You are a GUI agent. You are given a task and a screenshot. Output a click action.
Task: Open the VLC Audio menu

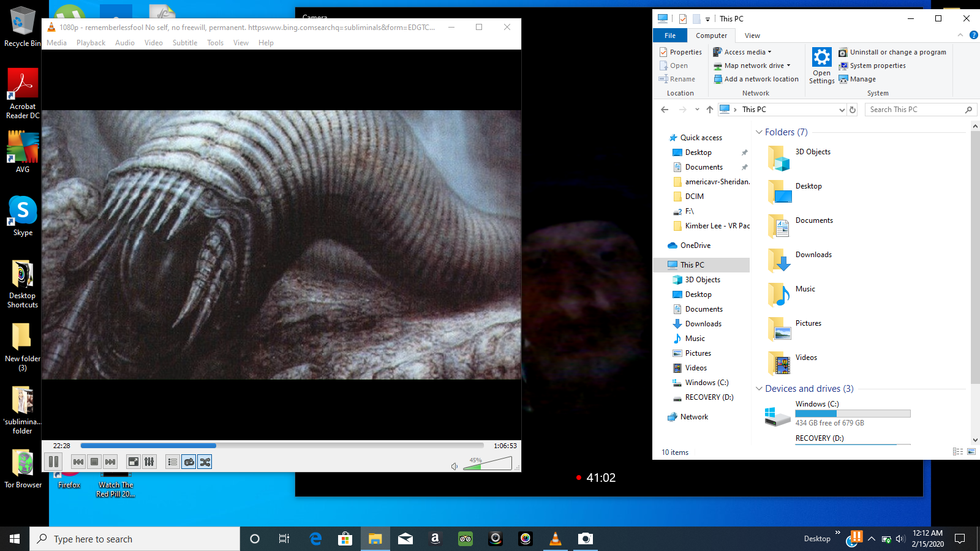tap(125, 43)
